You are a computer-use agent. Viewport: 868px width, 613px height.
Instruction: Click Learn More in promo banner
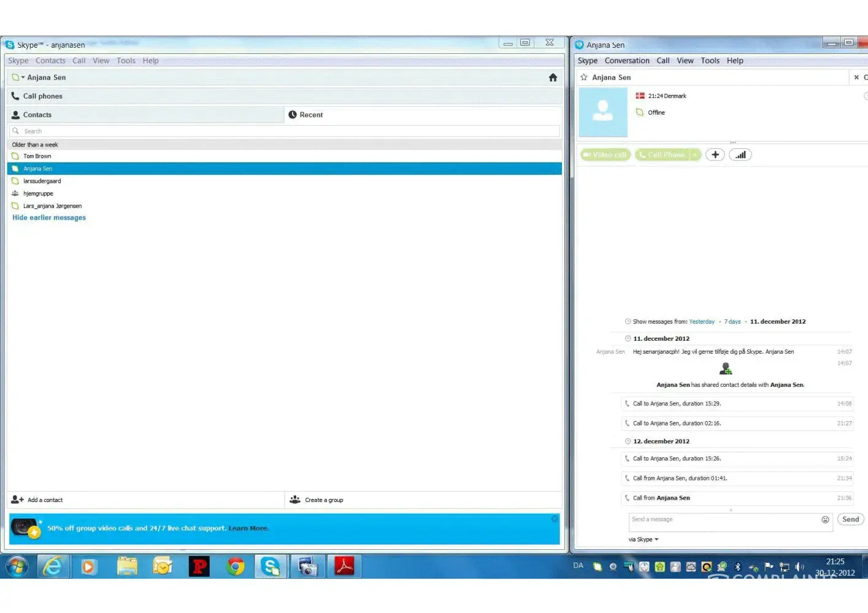point(248,528)
